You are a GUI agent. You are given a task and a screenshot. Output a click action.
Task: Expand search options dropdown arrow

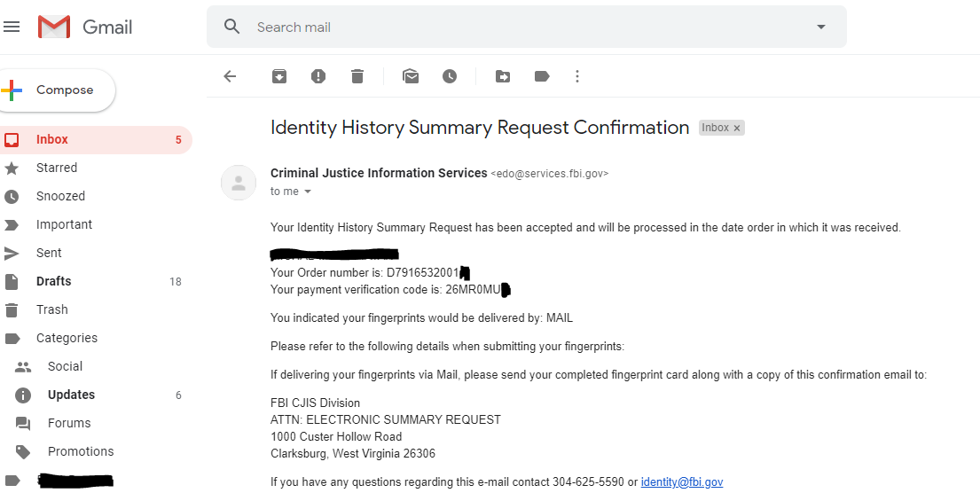tap(821, 27)
